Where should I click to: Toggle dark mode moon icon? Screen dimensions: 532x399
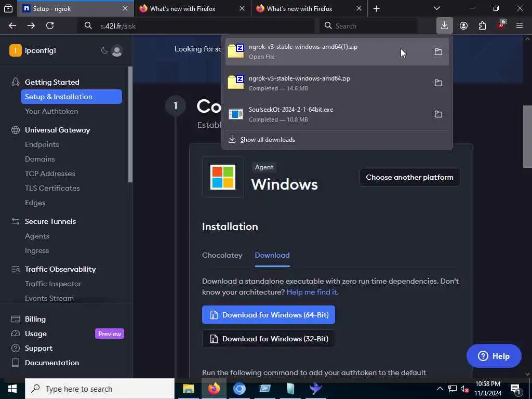pyautogui.click(x=104, y=50)
